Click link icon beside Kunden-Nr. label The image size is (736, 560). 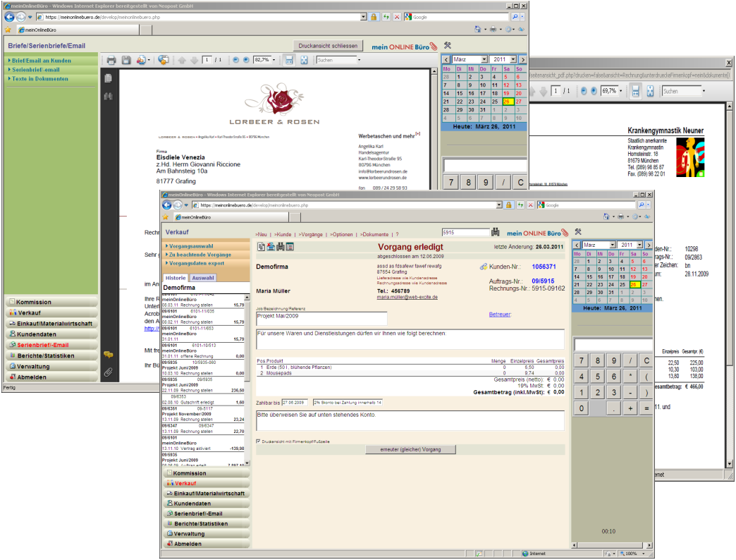coord(483,267)
